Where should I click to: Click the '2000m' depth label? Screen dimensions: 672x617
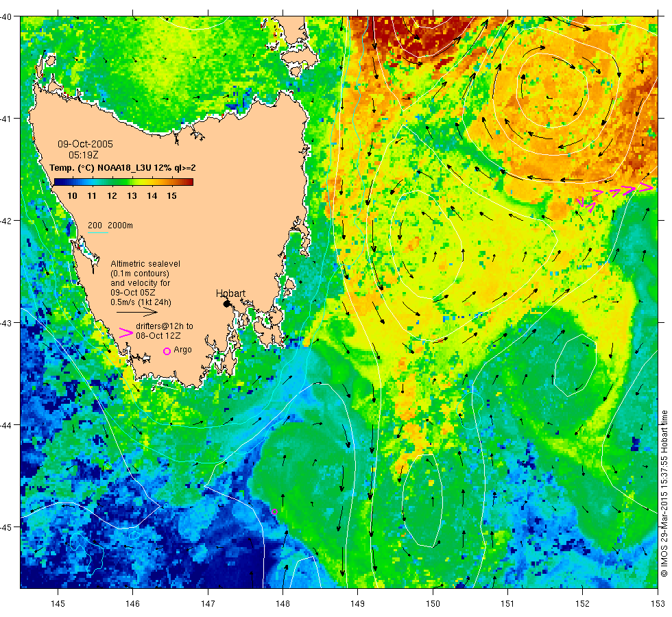[x=120, y=226]
